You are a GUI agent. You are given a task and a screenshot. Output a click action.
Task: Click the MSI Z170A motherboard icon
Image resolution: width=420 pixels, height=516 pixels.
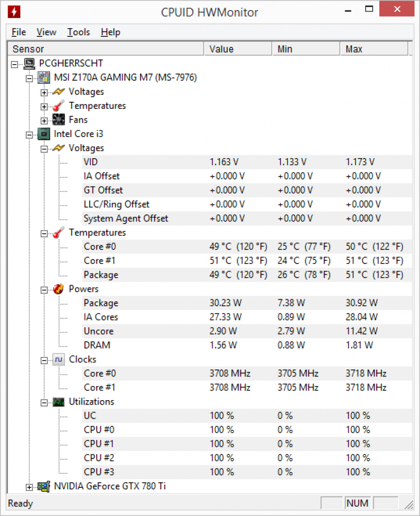tap(44, 77)
